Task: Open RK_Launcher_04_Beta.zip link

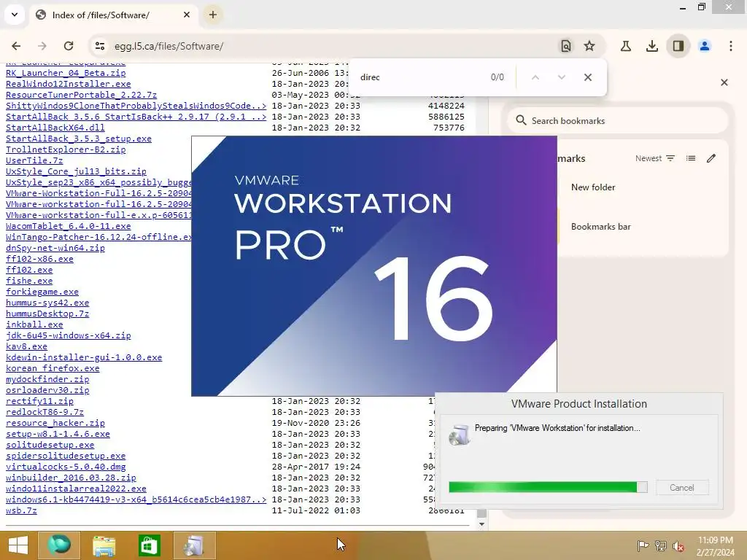Action: pos(66,73)
